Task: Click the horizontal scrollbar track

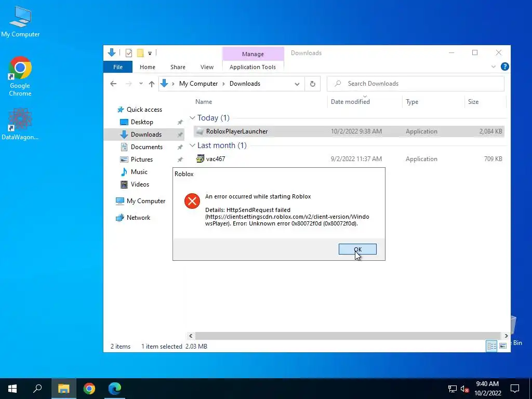Action: click(349, 336)
